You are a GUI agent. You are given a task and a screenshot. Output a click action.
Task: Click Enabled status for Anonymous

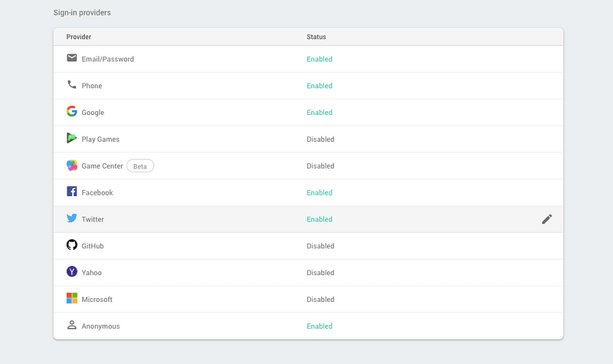[320, 326]
